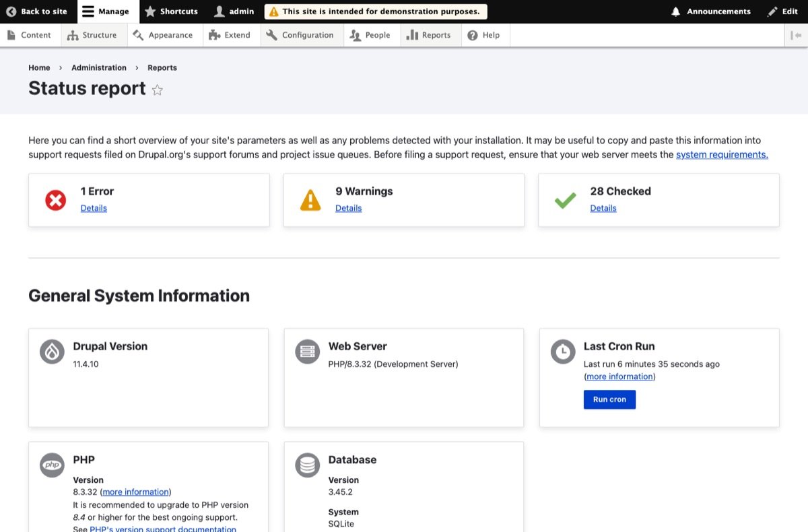
Task: Select the database version 3.45.2
Action: coord(341,492)
